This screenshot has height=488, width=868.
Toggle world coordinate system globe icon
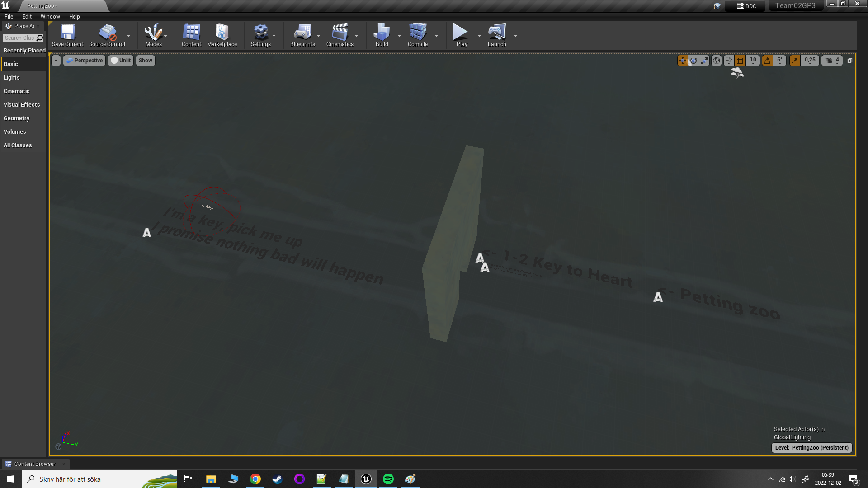(717, 61)
